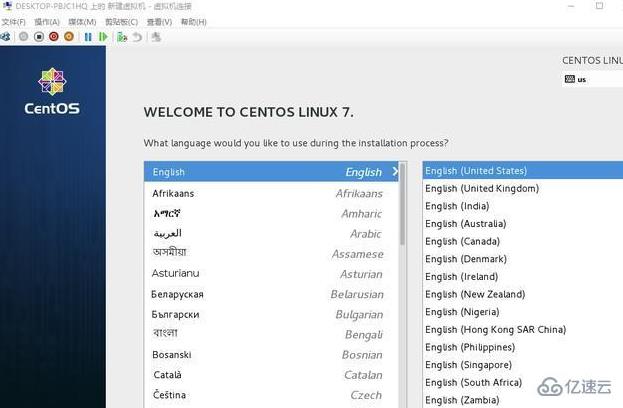Select English (South Africa) locale

523,383
